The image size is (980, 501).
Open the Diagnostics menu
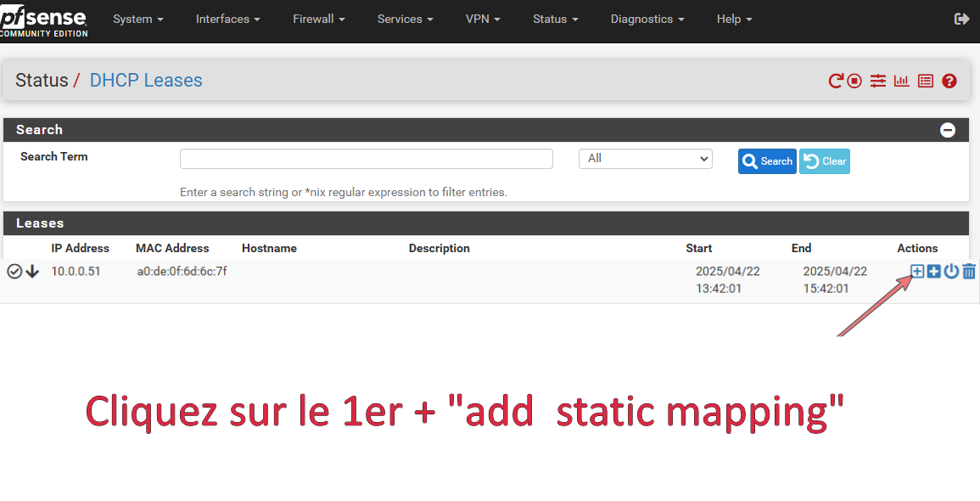click(x=647, y=19)
